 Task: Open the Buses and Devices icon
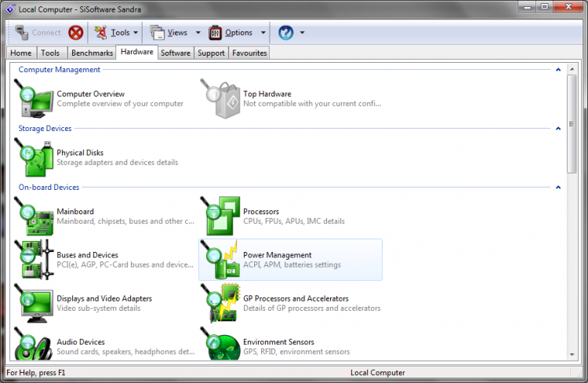pos(34,260)
